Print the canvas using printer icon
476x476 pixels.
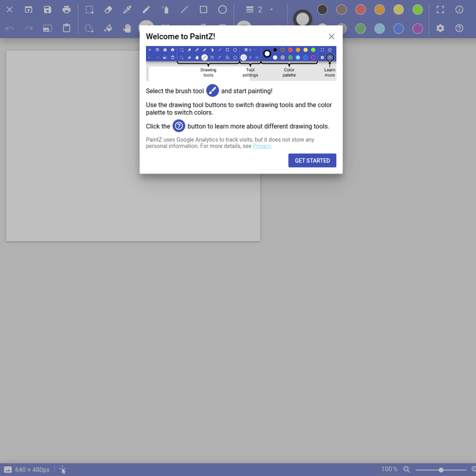point(67,10)
